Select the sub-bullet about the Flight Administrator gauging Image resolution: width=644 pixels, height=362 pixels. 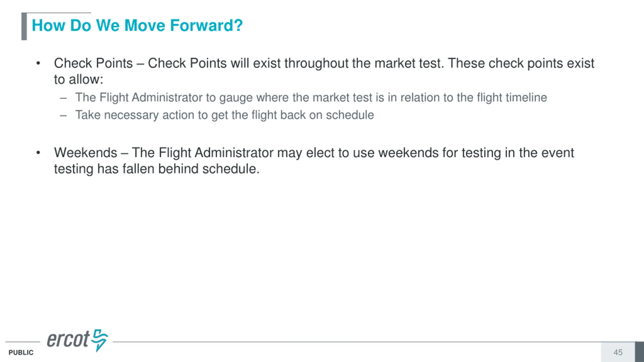pos(311,98)
